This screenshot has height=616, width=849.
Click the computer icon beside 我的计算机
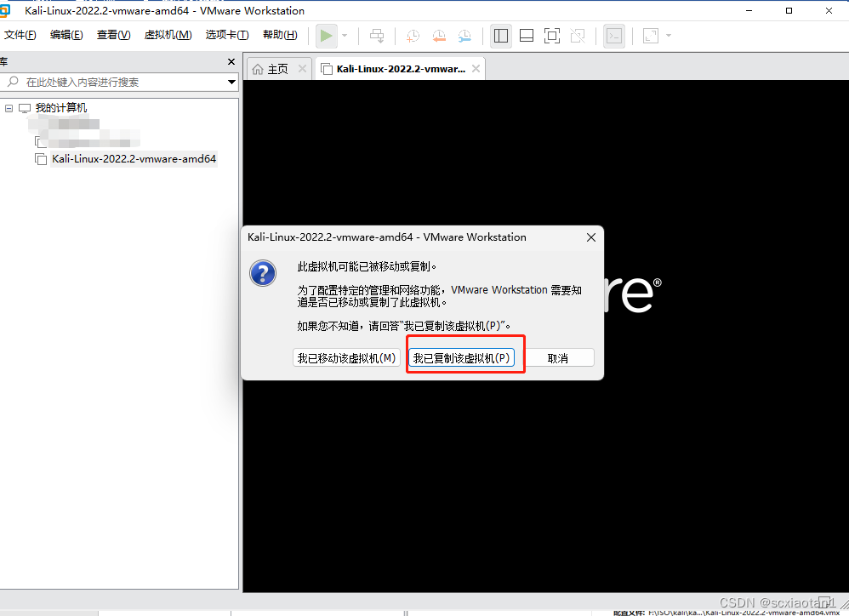pyautogui.click(x=25, y=108)
